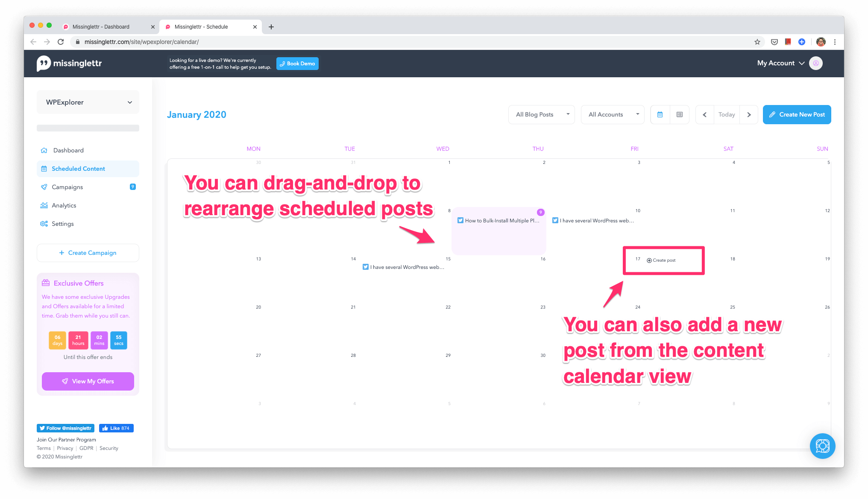This screenshot has width=868, height=499.
Task: Click the gray progress bar under WPExplorer
Action: click(x=88, y=128)
